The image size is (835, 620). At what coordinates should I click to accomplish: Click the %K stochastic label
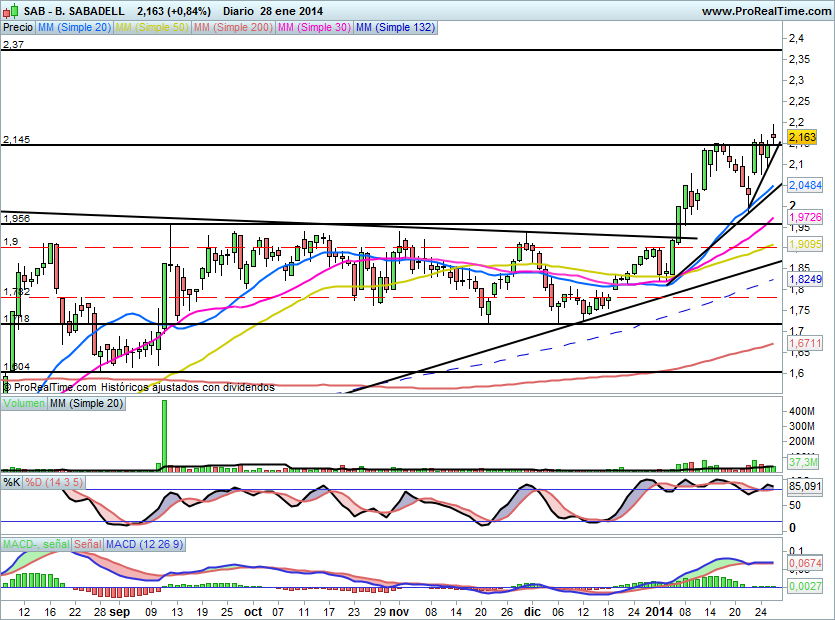[x=12, y=482]
